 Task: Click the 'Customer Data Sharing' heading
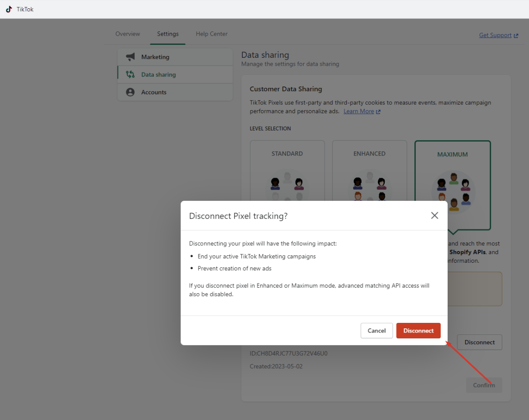286,89
